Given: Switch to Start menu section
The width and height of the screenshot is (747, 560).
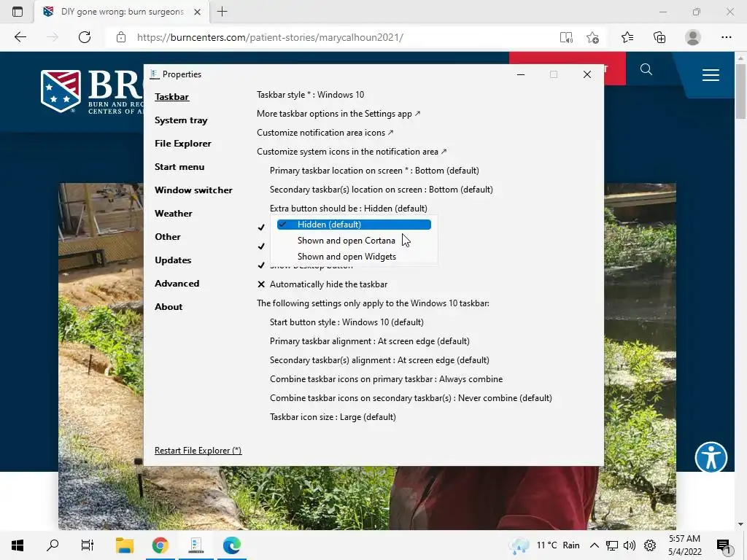Looking at the screenshot, I should tap(179, 167).
